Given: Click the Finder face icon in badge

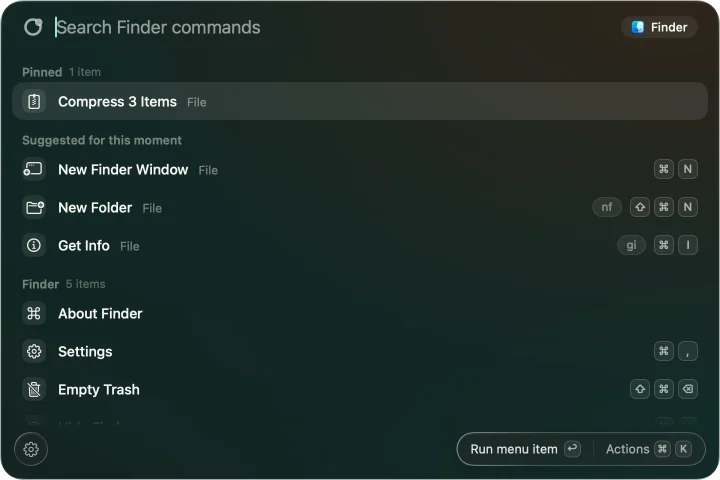Looking at the screenshot, I should (637, 27).
